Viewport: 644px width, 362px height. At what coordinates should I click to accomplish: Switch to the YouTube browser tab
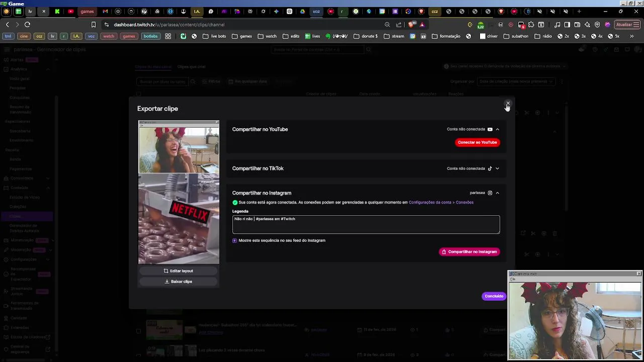pos(70,11)
